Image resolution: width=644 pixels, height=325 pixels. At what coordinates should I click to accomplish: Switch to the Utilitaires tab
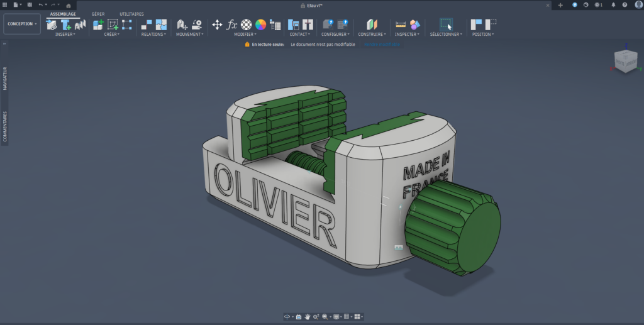click(x=131, y=14)
